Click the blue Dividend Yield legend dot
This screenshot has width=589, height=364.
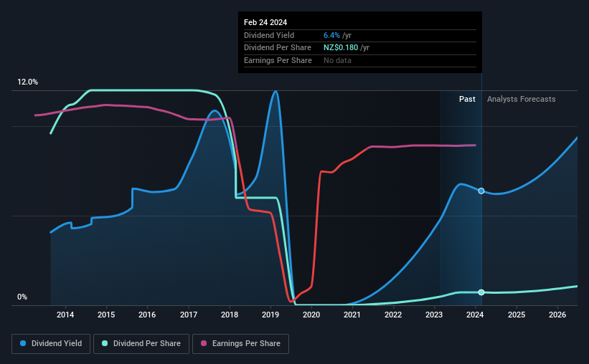point(23,343)
